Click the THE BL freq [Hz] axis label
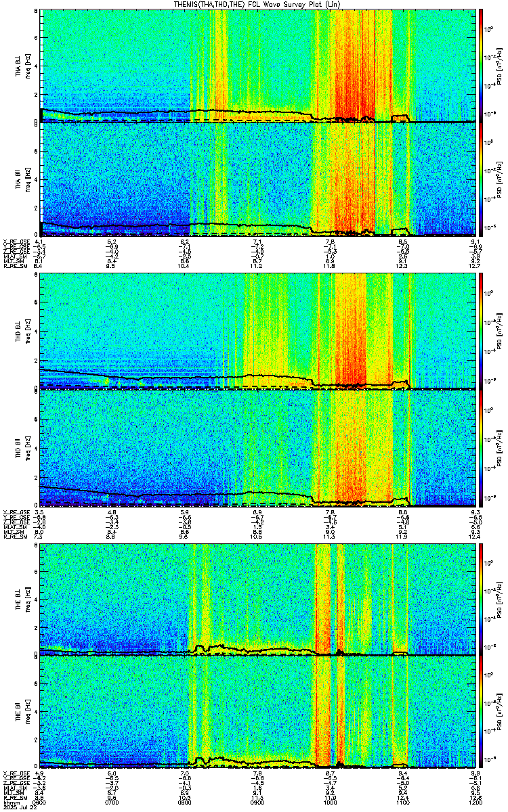The height and width of the screenshot is (812, 508). [x=29, y=600]
